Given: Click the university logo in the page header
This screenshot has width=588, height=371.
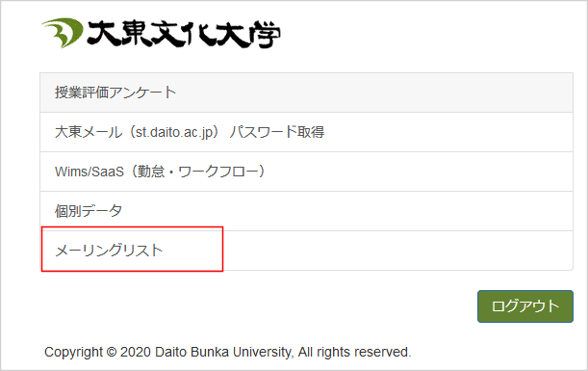Looking at the screenshot, I should 161,33.
